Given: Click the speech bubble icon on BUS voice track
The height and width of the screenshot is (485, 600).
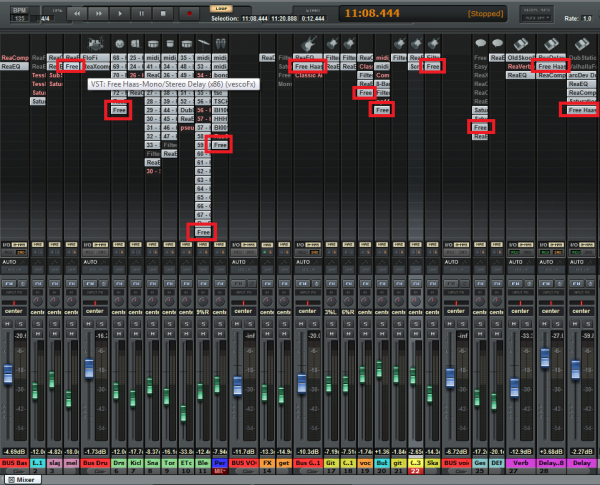Looking at the screenshot, I should point(481,44).
